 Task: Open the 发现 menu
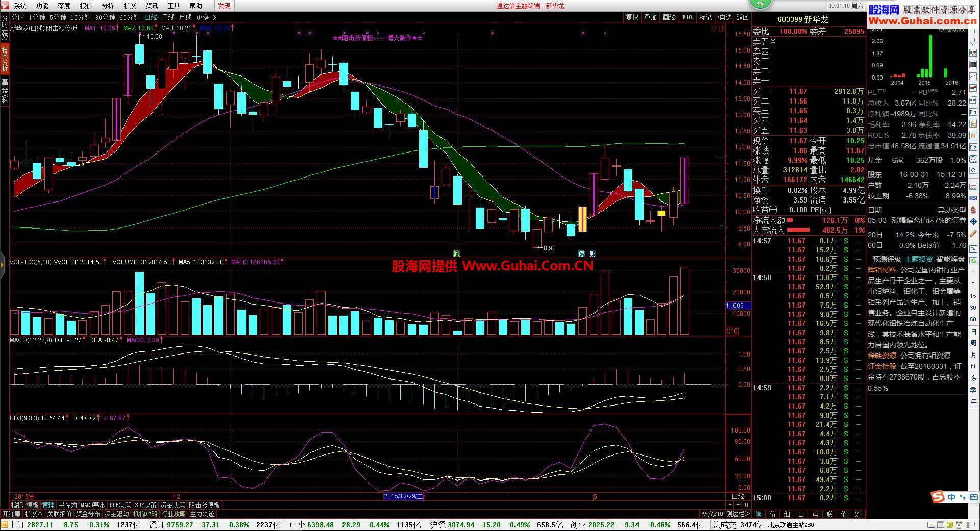[x=224, y=6]
